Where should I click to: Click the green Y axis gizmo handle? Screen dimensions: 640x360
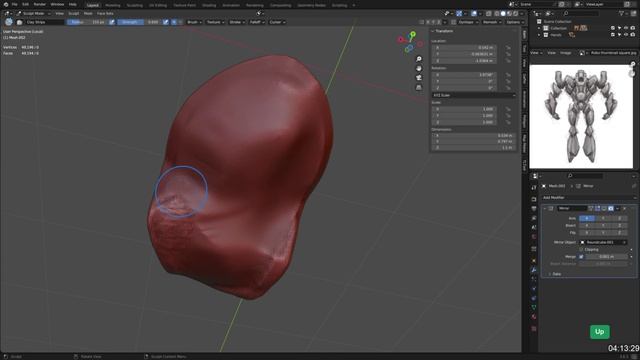point(413,34)
